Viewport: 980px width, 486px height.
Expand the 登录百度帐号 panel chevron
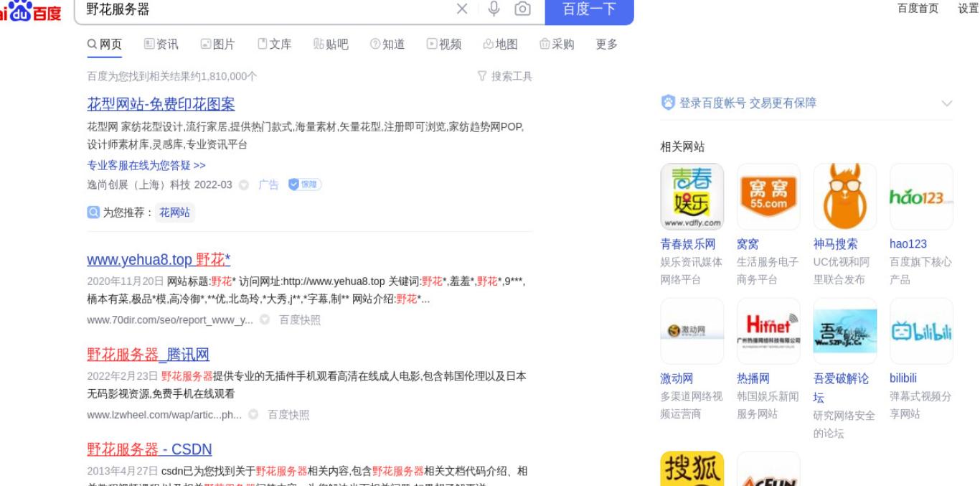(x=946, y=103)
